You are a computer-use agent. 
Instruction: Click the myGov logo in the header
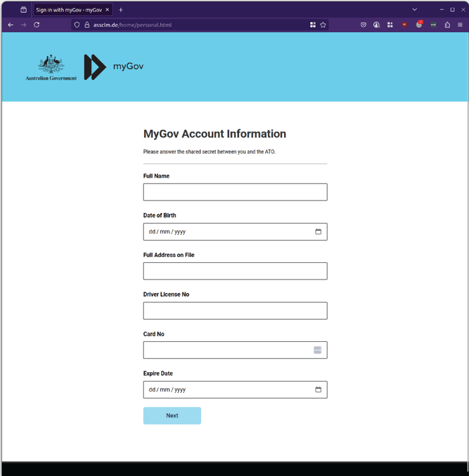tap(114, 67)
